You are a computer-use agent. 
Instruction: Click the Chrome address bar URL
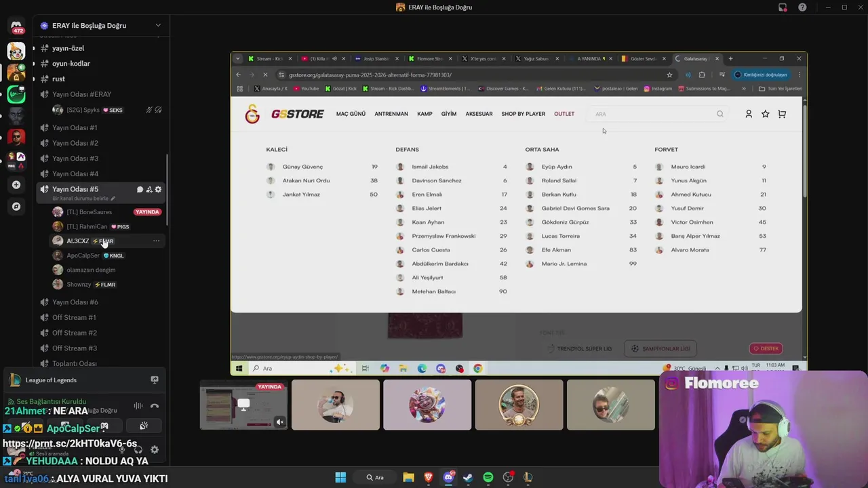click(370, 75)
